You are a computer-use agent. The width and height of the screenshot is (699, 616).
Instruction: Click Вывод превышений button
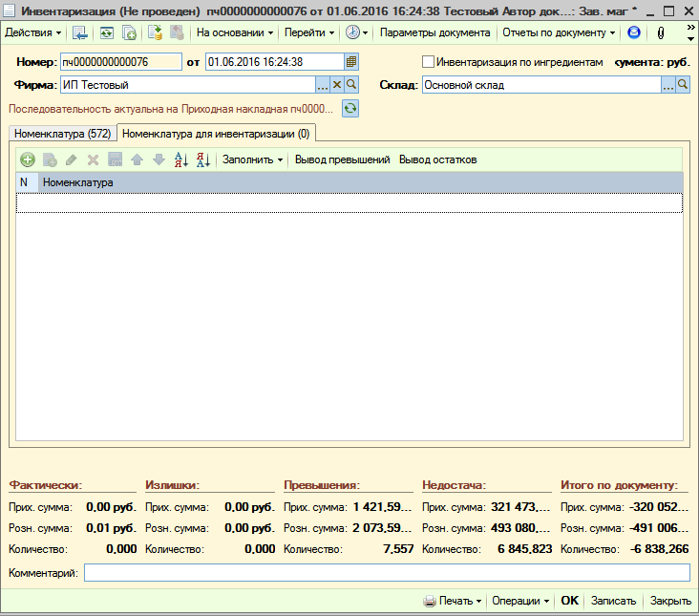pyautogui.click(x=343, y=159)
